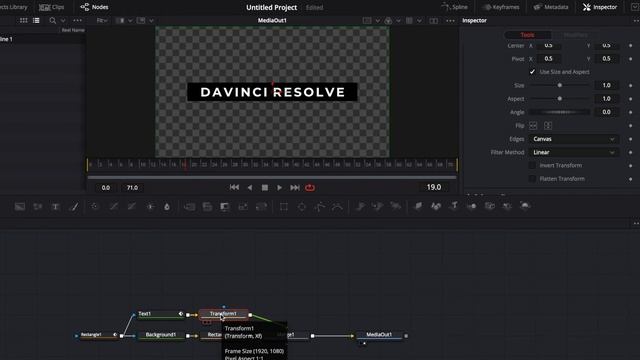This screenshot has width=640, height=360.
Task: Add a pEmitter particle node from toolbar
Action: click(360, 207)
